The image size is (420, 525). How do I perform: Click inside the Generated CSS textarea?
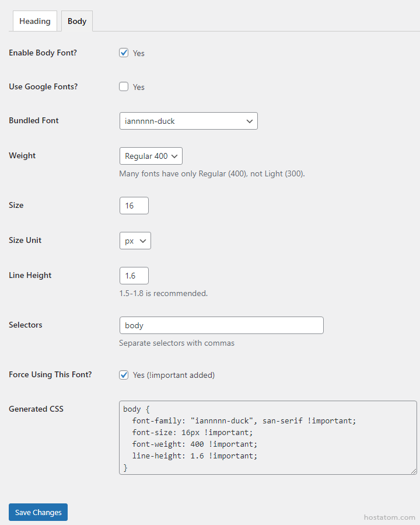point(267,437)
